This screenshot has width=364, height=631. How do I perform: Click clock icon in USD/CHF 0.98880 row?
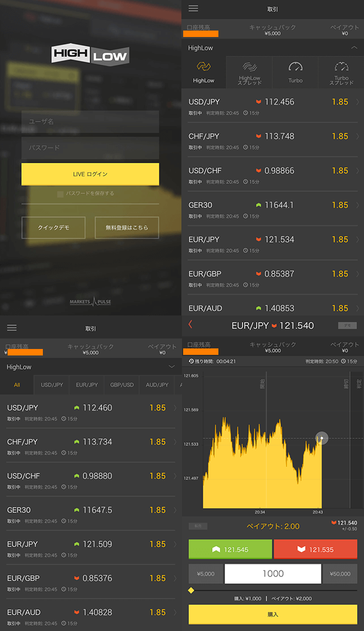click(63, 487)
